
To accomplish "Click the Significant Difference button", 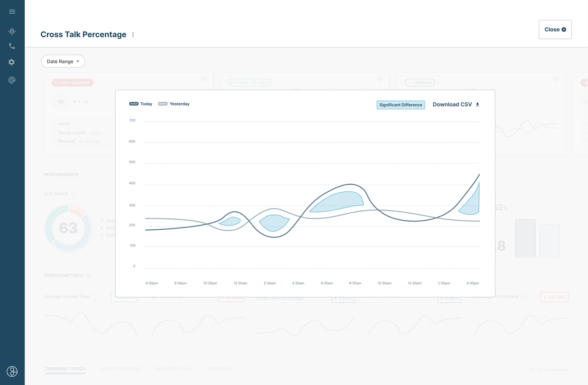I will tap(401, 105).
